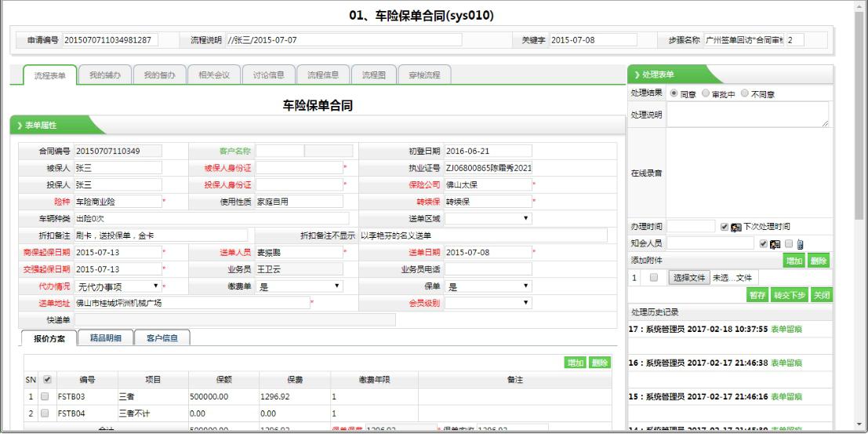The image size is (868, 434).
Task: Click the resize handle of 处理说明 textarea
Action: tap(825, 123)
